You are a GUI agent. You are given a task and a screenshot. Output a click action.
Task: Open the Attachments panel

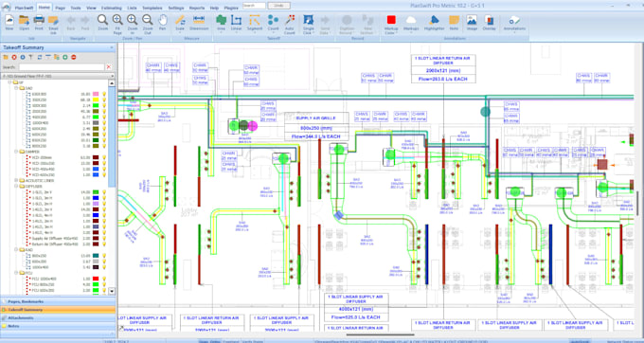pos(58,318)
